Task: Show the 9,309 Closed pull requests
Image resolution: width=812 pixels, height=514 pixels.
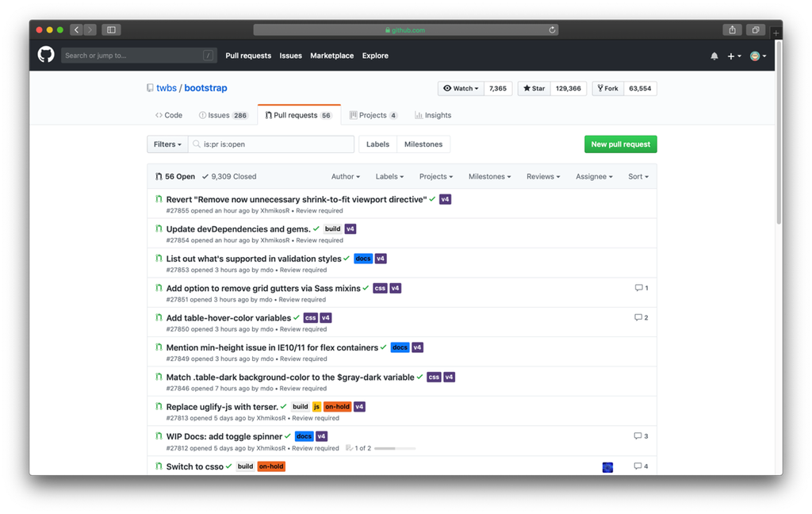Action: (229, 177)
